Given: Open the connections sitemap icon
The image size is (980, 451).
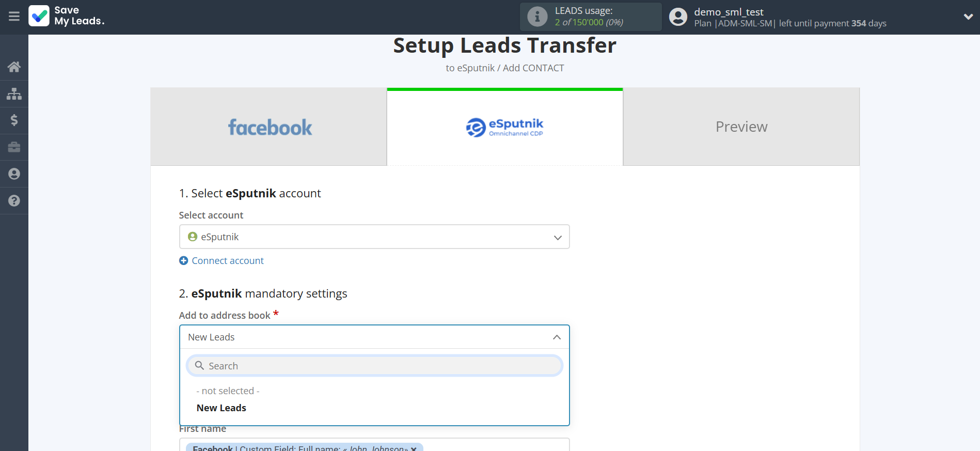Looking at the screenshot, I should (x=14, y=94).
